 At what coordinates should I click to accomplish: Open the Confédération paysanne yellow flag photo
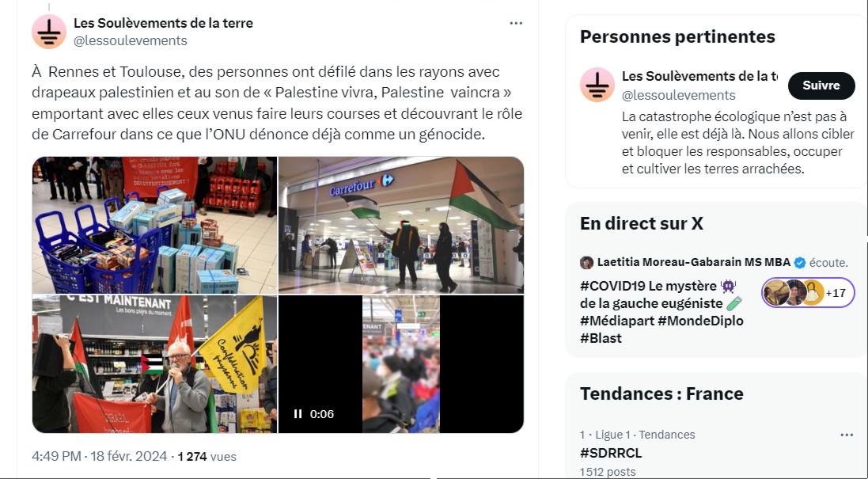point(154,364)
